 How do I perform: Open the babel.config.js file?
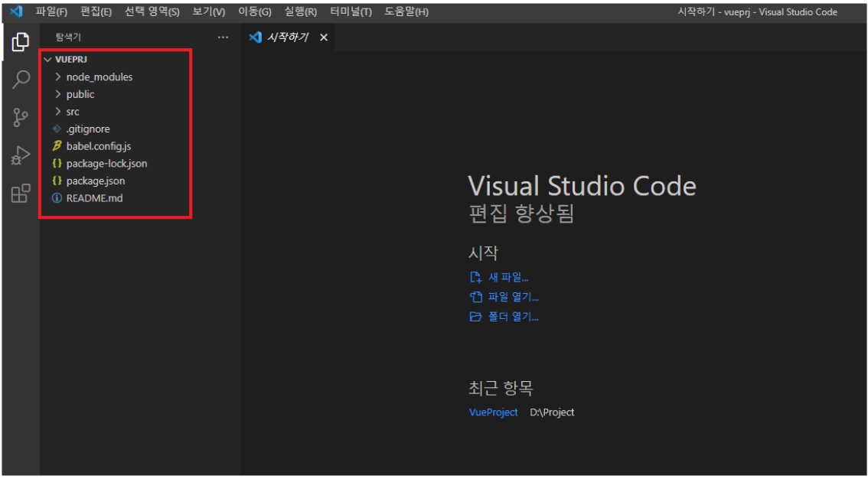[x=99, y=146]
